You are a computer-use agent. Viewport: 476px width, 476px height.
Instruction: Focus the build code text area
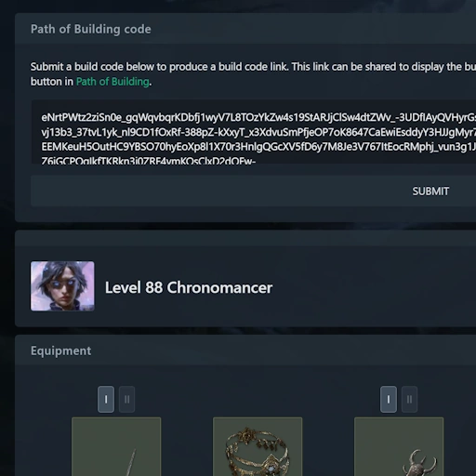click(253, 132)
